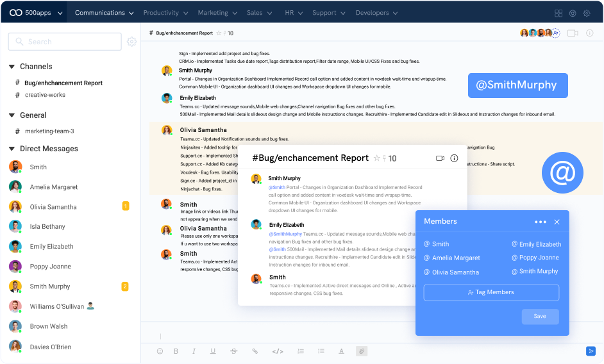Insert a code block with the code icon

[x=277, y=351]
